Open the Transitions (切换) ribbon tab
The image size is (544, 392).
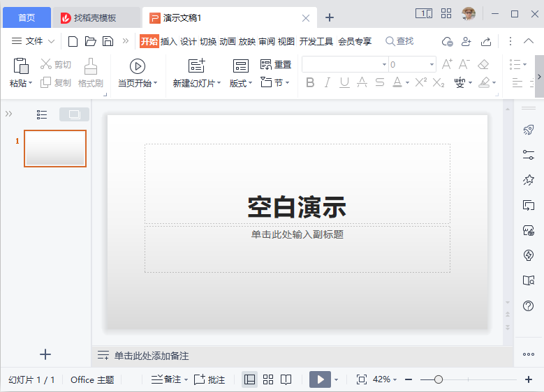point(208,42)
